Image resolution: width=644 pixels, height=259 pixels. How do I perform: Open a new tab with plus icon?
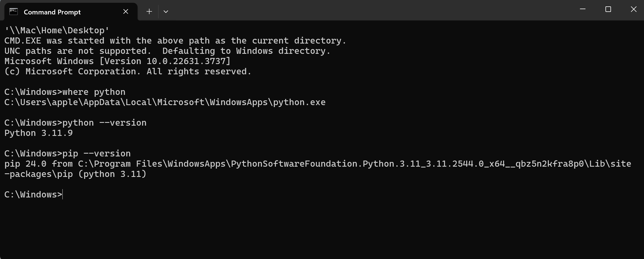(149, 12)
